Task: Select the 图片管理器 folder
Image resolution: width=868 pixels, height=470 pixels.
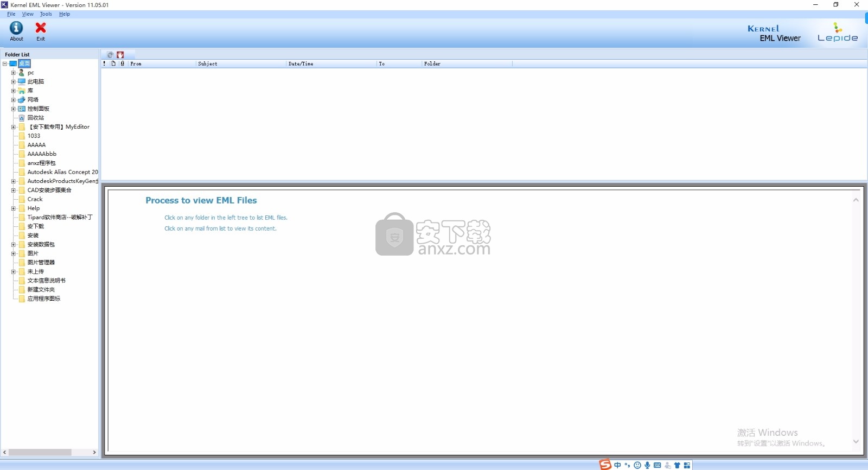Action: coord(41,263)
